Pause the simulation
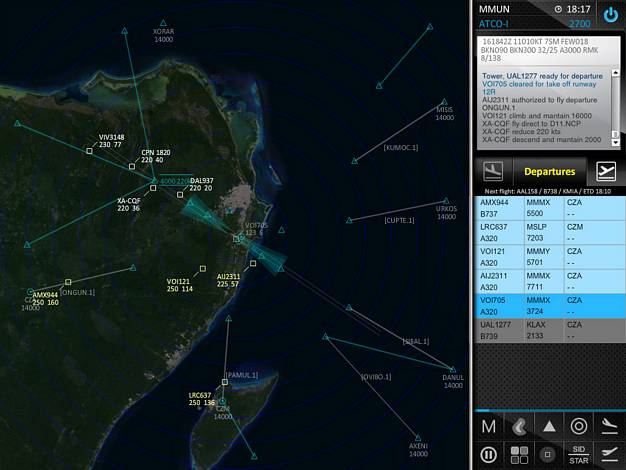Viewport: 626px width, 470px height. pyautogui.click(x=488, y=454)
